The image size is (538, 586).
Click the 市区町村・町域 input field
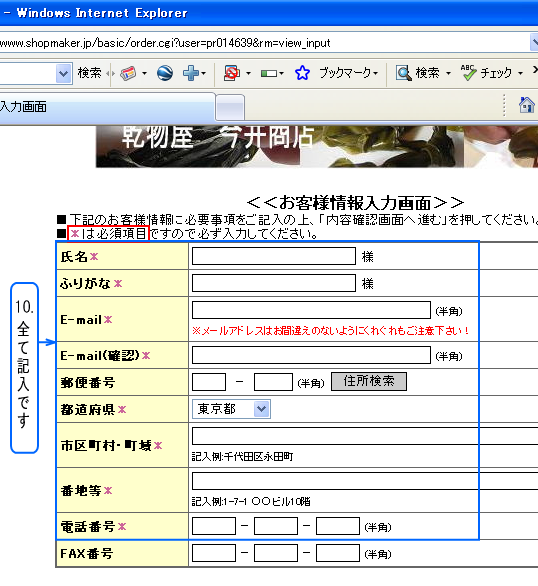[365, 436]
